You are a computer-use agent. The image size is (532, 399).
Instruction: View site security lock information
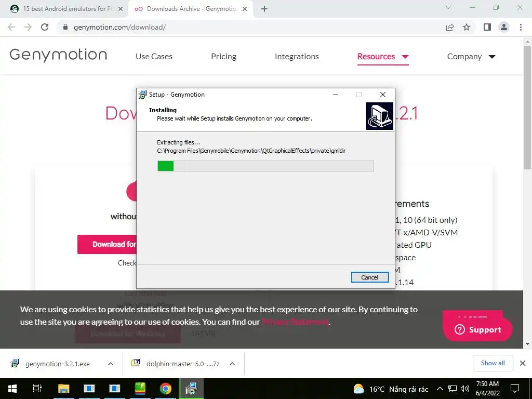pos(65,27)
